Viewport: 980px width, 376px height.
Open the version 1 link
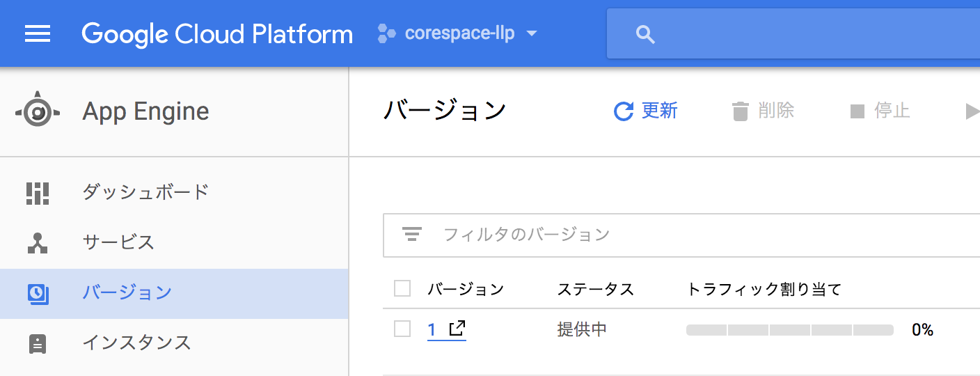click(432, 329)
